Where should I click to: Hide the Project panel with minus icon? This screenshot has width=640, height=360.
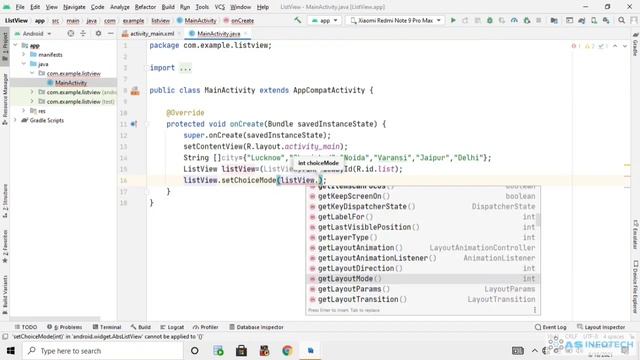click(x=111, y=33)
